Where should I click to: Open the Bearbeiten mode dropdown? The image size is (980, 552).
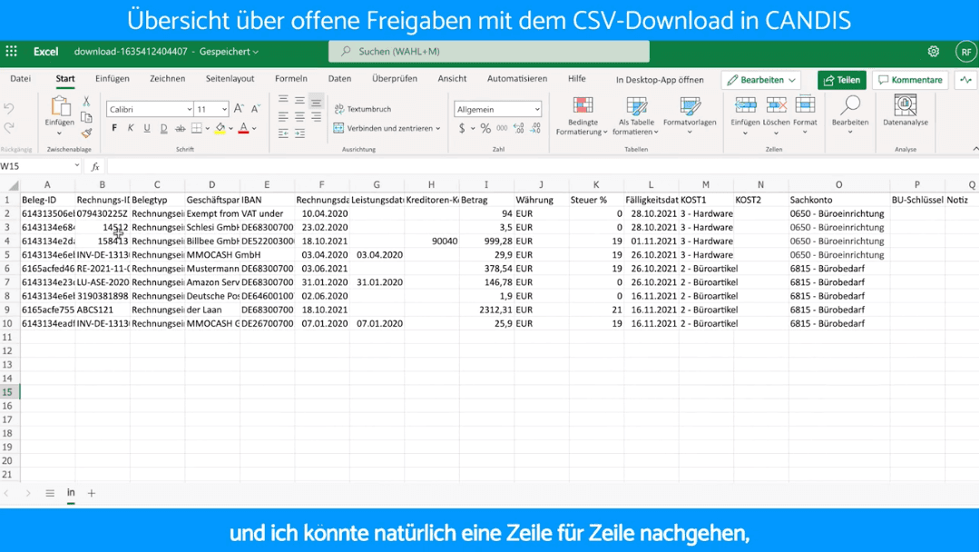point(761,80)
